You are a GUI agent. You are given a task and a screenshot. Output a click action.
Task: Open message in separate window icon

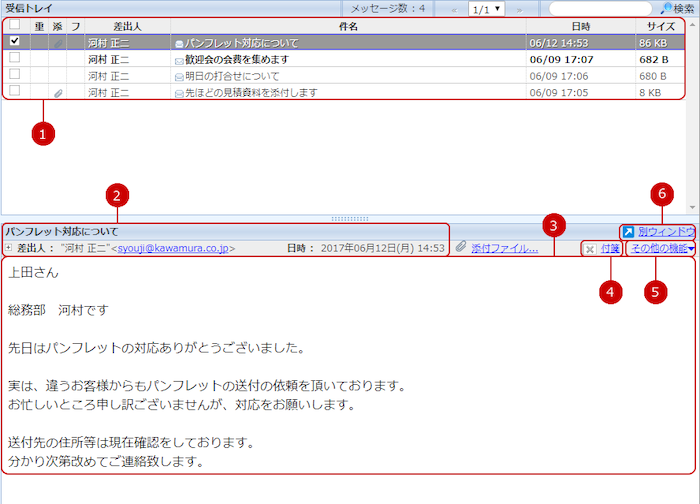(628, 231)
